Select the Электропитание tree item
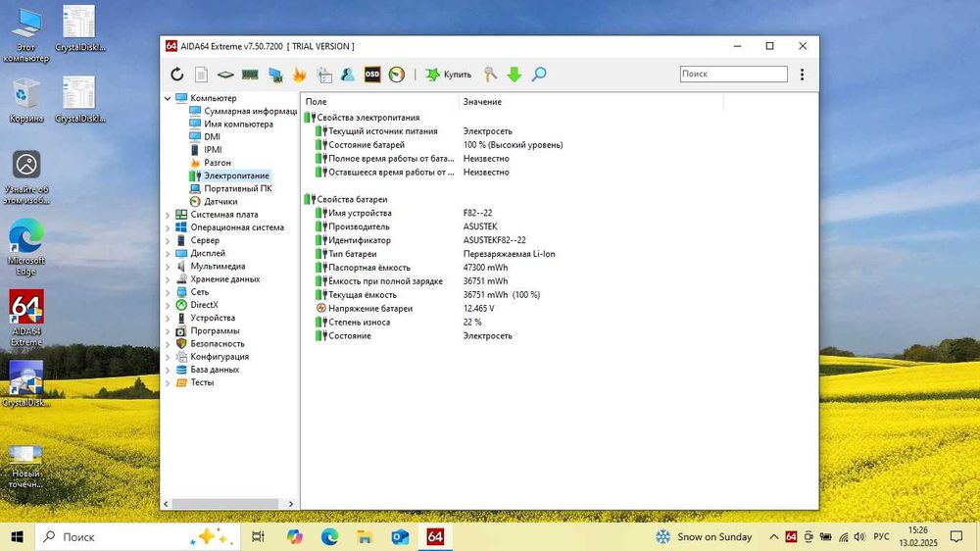Viewport: 980px width, 551px height. point(236,175)
